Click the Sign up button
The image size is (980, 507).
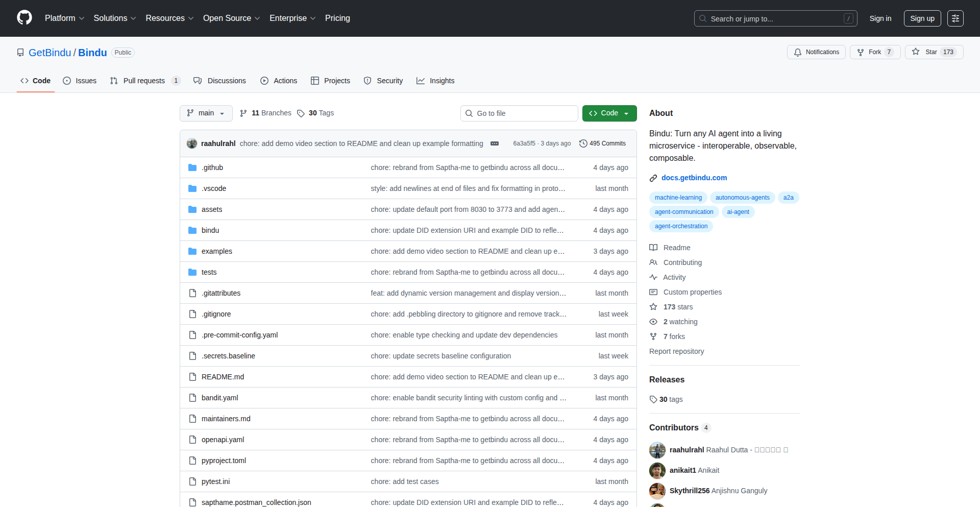point(922,18)
